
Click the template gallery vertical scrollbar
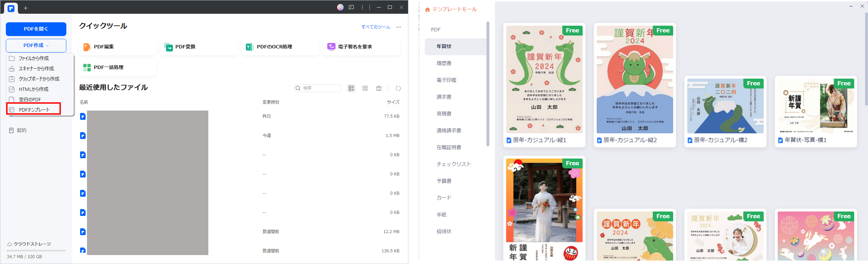coord(866,59)
